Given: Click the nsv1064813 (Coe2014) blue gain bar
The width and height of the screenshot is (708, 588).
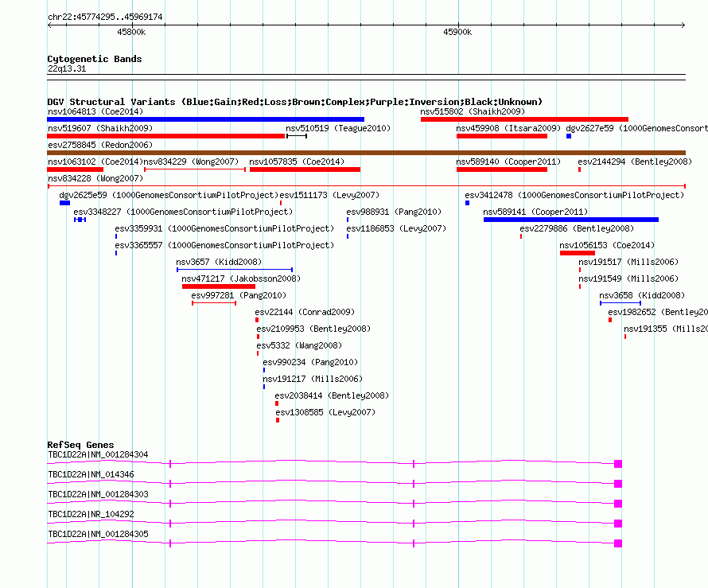Looking at the screenshot, I should [205, 119].
